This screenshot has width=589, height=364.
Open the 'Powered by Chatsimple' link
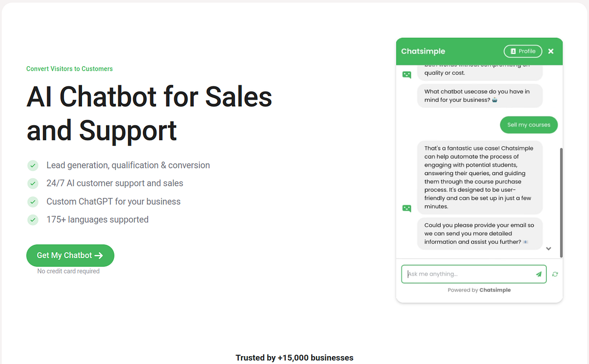click(479, 289)
